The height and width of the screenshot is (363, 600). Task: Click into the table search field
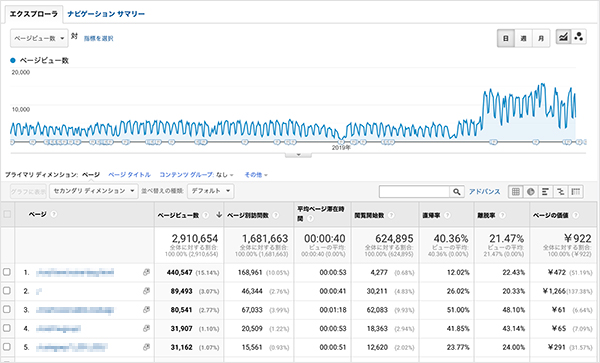pyautogui.click(x=414, y=192)
